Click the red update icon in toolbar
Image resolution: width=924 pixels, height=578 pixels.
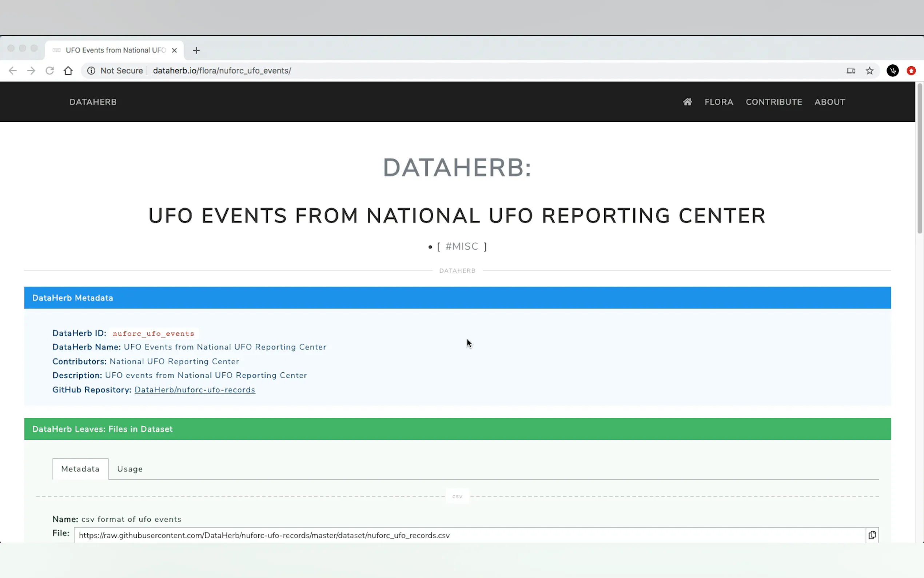click(911, 71)
